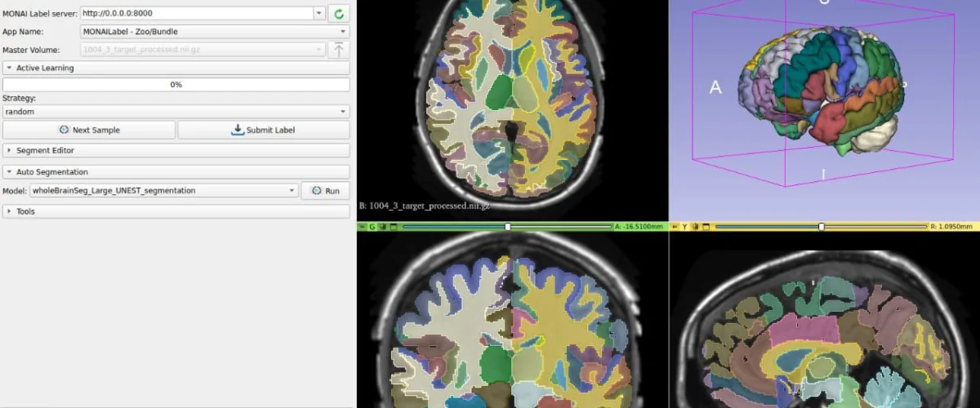Collapse the Active Learning section
Viewport: 980px width, 408px height.
[x=176, y=68]
